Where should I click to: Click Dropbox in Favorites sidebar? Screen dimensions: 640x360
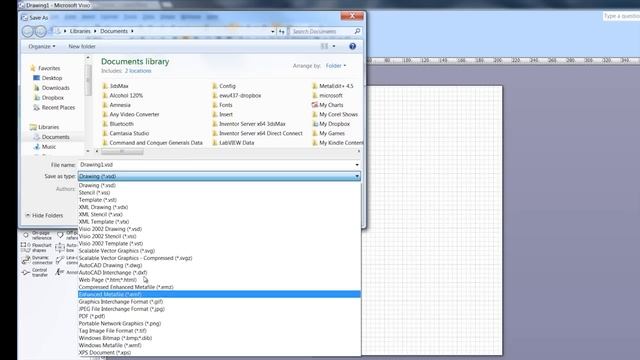click(x=49, y=98)
